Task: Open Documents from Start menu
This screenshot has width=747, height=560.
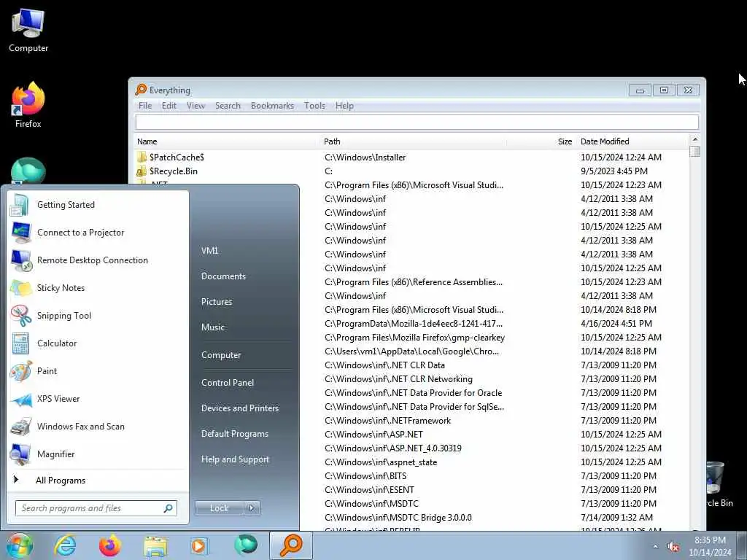Action: point(223,276)
